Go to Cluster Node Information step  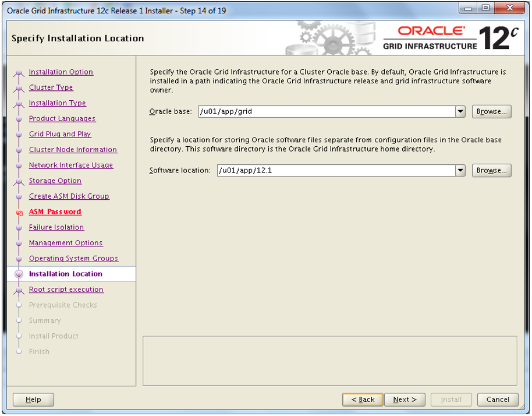[73, 150]
